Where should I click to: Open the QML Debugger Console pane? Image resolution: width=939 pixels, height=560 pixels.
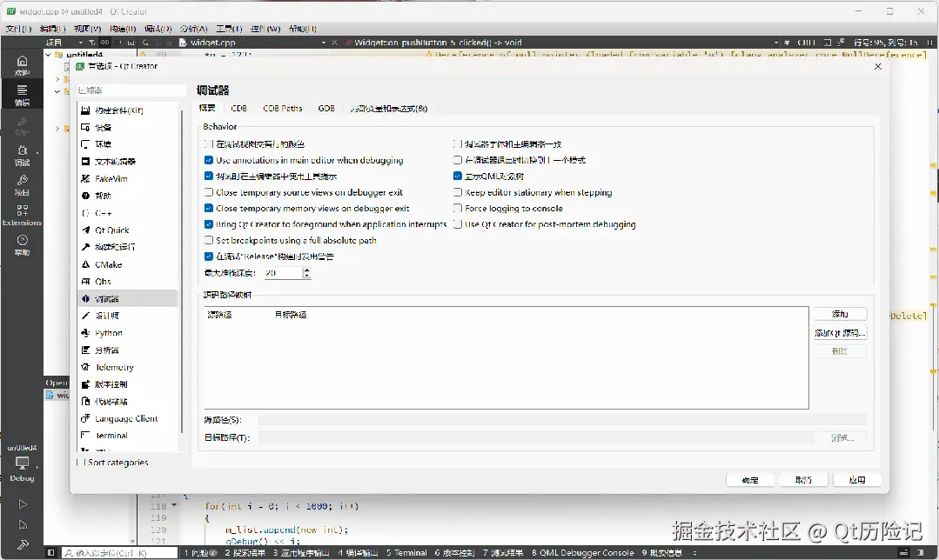tap(583, 553)
